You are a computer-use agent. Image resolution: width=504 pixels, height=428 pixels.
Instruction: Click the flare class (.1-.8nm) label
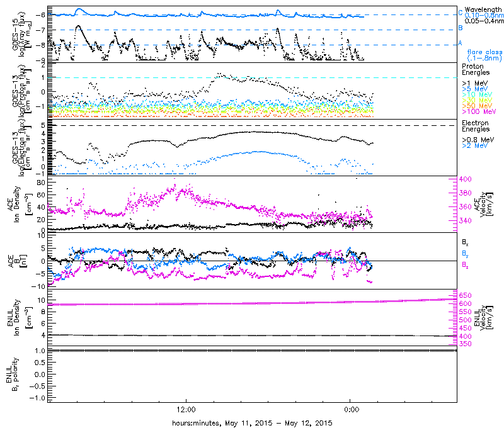click(x=484, y=55)
